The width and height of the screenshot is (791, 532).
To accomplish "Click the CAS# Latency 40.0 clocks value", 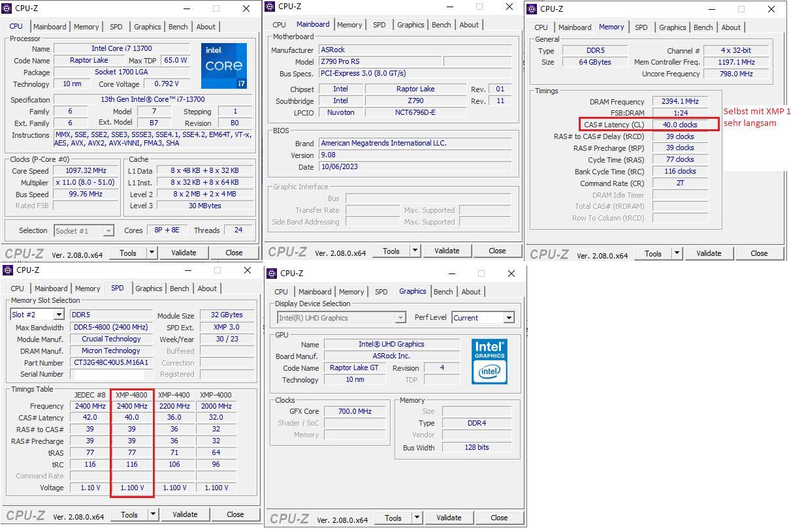I will [680, 125].
